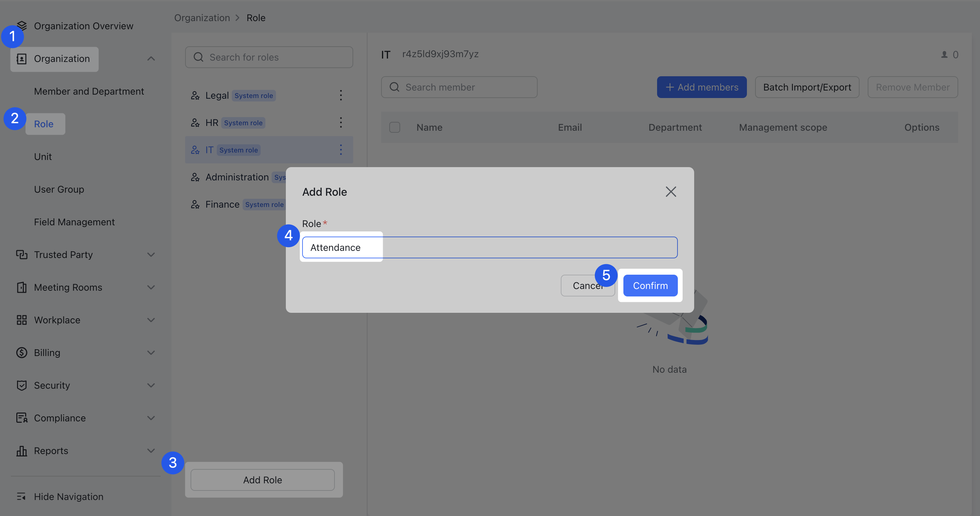The height and width of the screenshot is (516, 980).
Task: Click the Compliance icon in sidebar
Action: [x=22, y=418]
